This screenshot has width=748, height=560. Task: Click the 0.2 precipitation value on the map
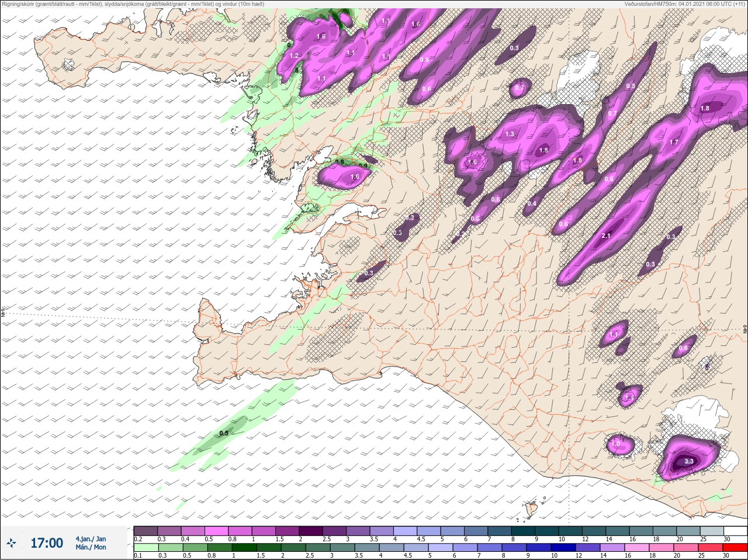click(x=461, y=234)
